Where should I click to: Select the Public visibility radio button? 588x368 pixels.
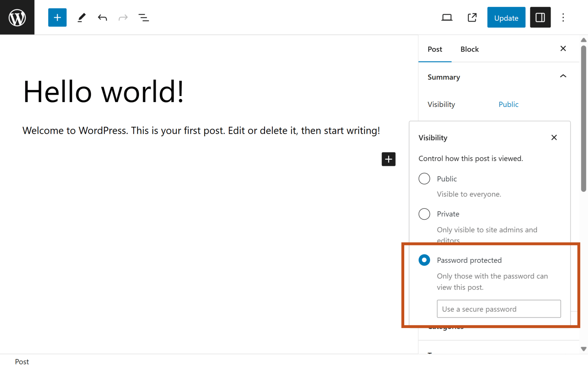424,179
